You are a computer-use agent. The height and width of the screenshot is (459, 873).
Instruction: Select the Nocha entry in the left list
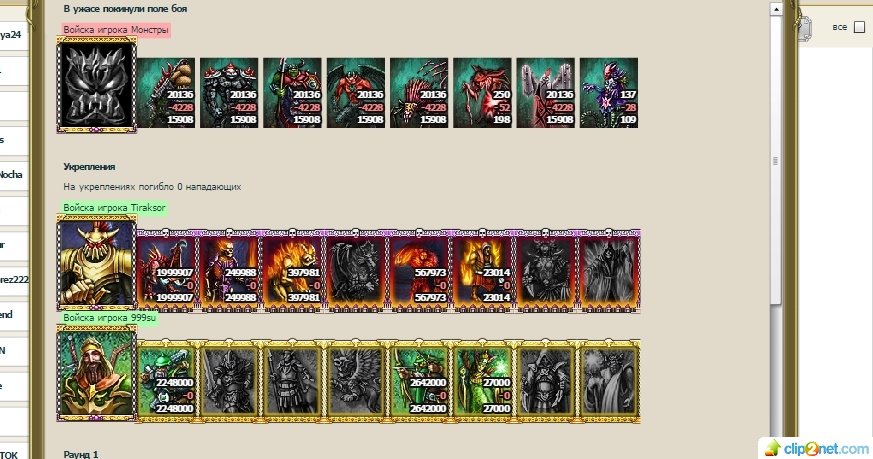click(x=12, y=174)
